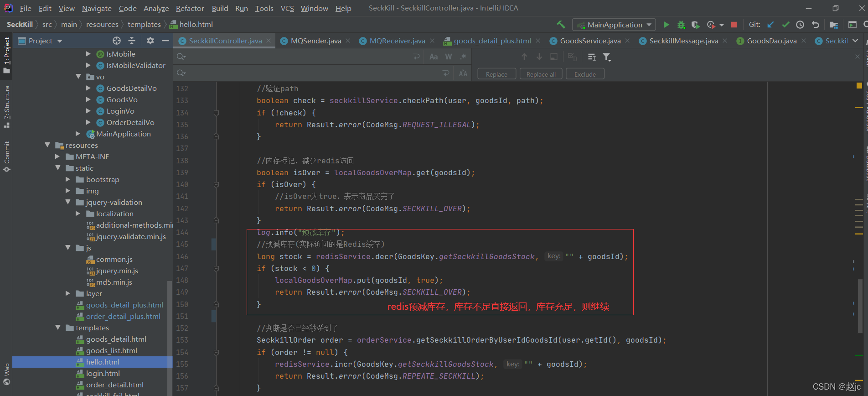Toggle Preserve Case in replace field
The image size is (868, 396).
(x=463, y=73)
